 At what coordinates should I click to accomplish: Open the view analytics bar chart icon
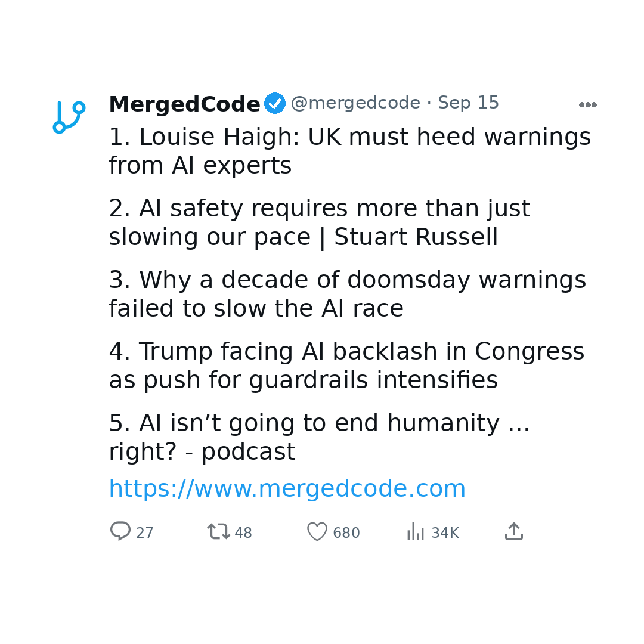[415, 531]
